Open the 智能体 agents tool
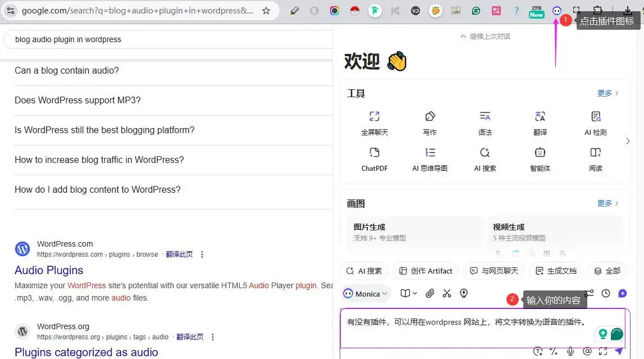The width and height of the screenshot is (644, 359). [540, 160]
